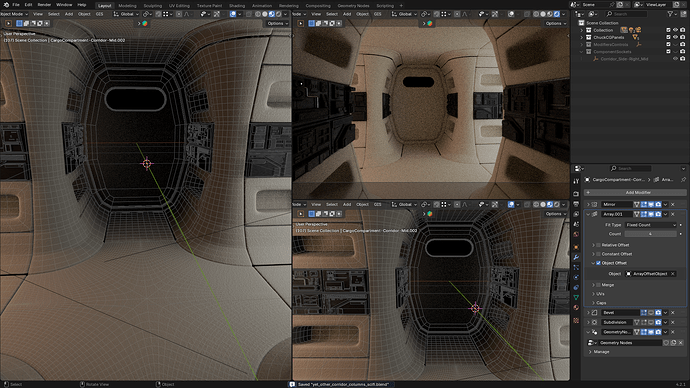Open Options dropdown in left viewport
This screenshot has width=690, height=388.
click(277, 23)
